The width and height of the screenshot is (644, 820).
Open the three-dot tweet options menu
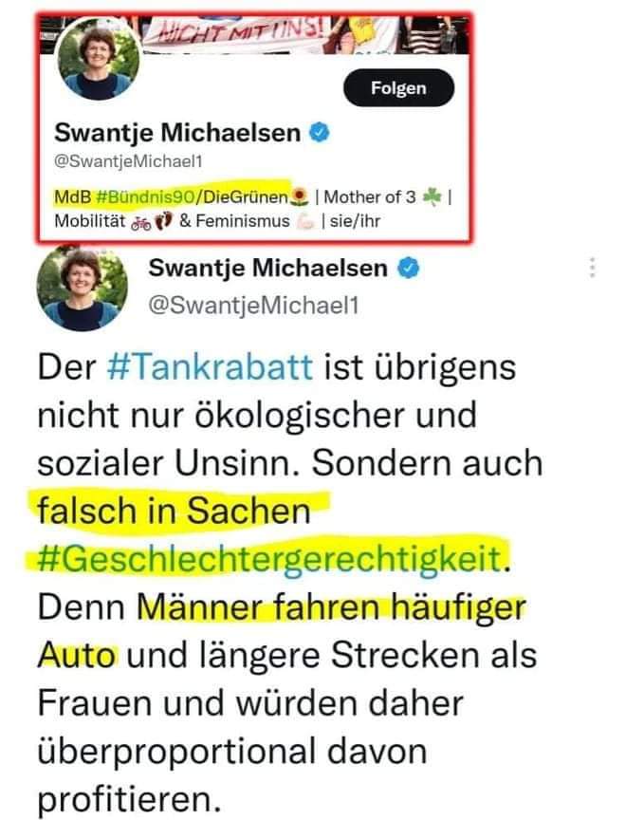coord(592,268)
